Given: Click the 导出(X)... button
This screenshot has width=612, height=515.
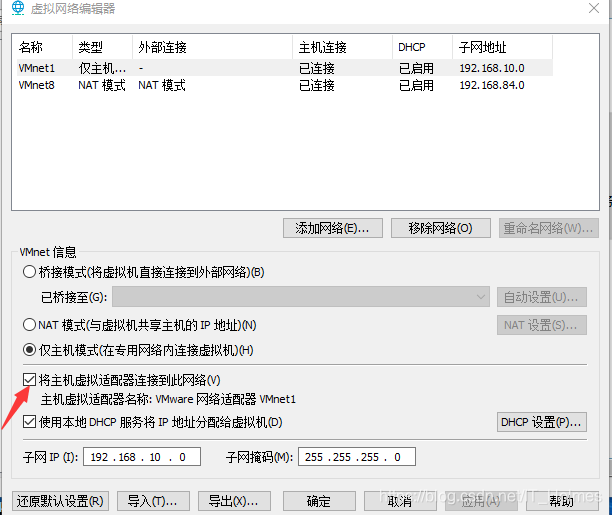Looking at the screenshot, I should coord(234,501).
